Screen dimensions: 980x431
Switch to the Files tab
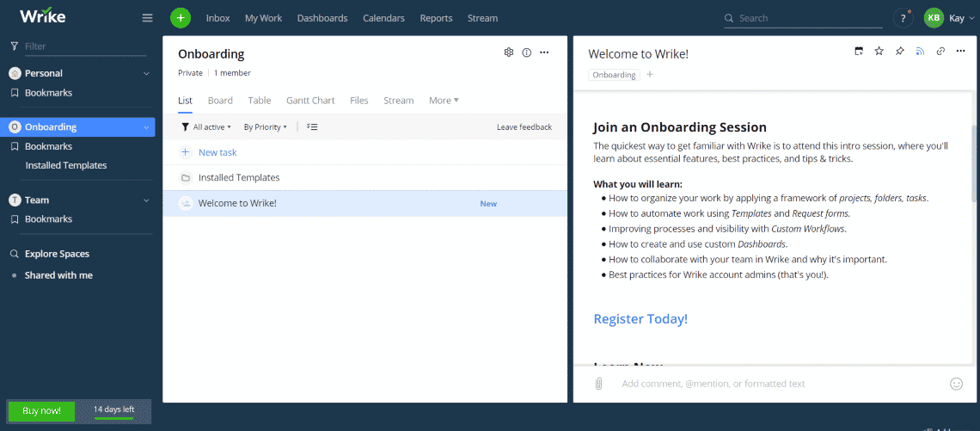pyautogui.click(x=358, y=100)
